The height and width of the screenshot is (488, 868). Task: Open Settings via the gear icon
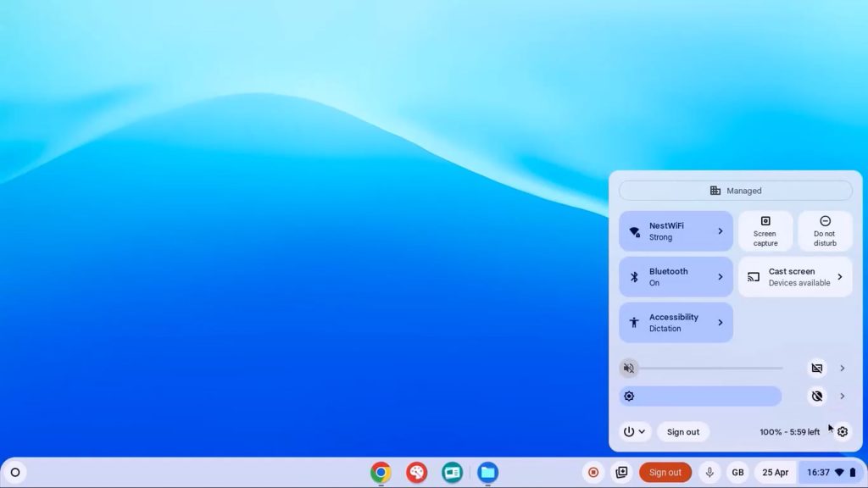point(842,432)
